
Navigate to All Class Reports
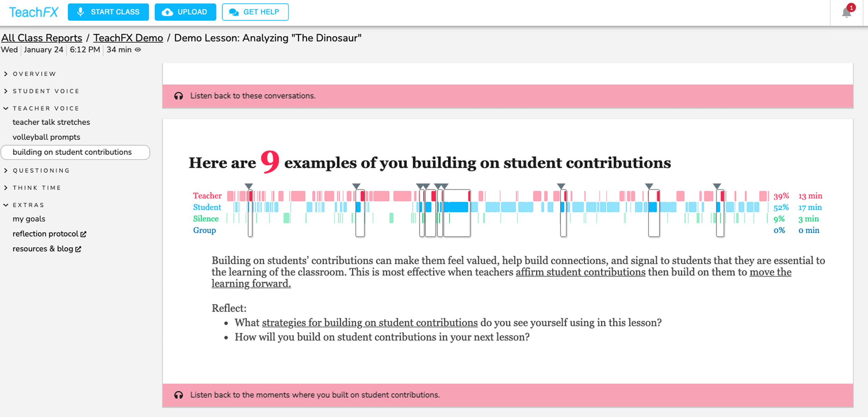coord(41,38)
